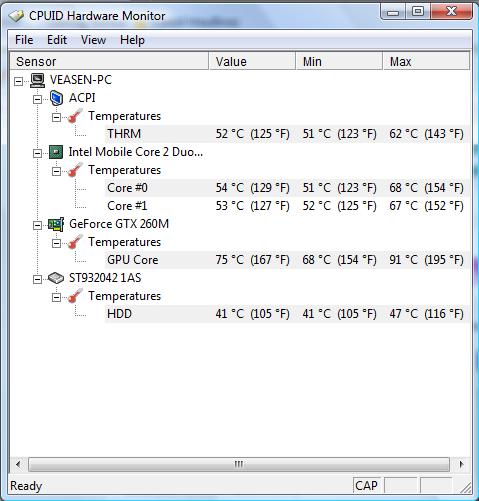This screenshot has height=501, width=479.
Task: Click the horizontal scrollbar right arrow
Action: pos(461,464)
